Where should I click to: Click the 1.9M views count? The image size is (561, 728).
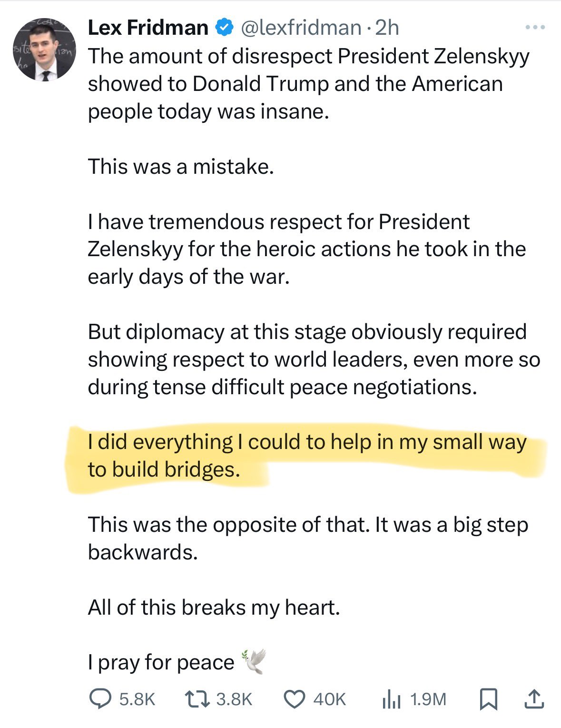(x=428, y=699)
